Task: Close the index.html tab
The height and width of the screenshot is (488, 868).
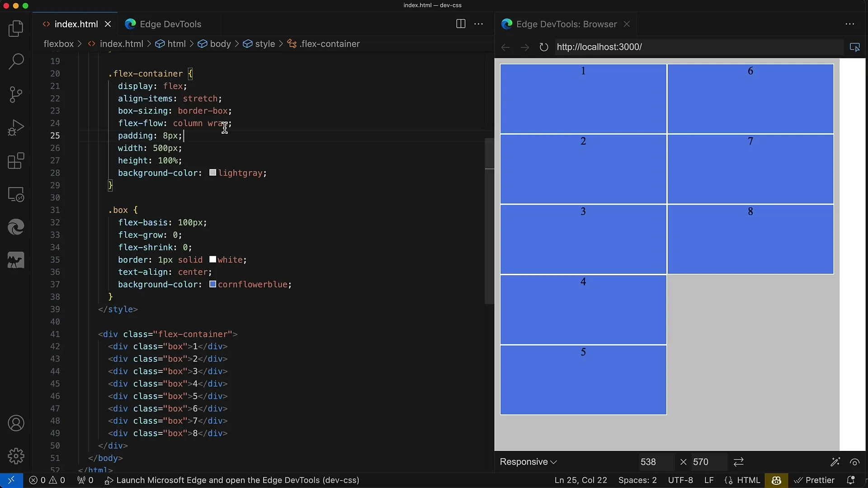Action: click(108, 24)
